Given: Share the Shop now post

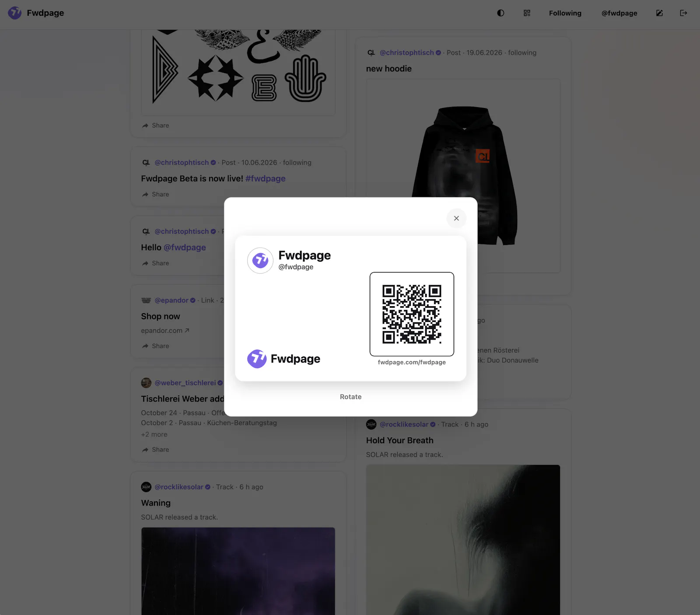Looking at the screenshot, I should [x=155, y=346].
